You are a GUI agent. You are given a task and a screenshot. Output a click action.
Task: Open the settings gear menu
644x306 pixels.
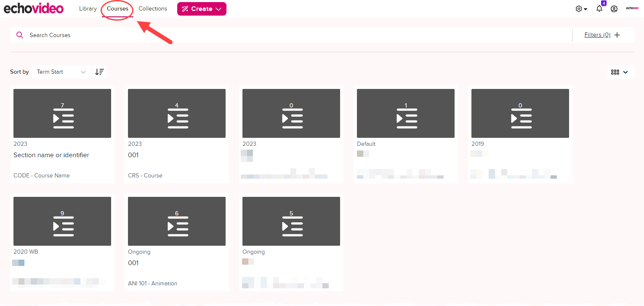click(580, 8)
